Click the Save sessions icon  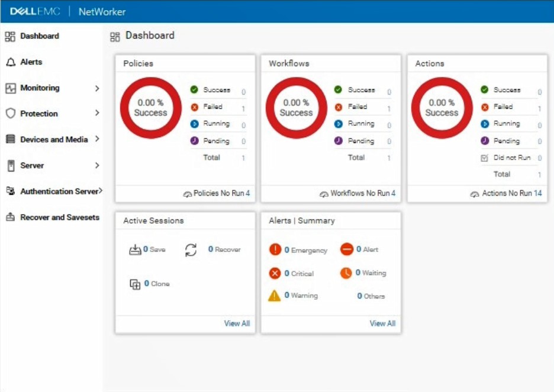[x=135, y=250]
